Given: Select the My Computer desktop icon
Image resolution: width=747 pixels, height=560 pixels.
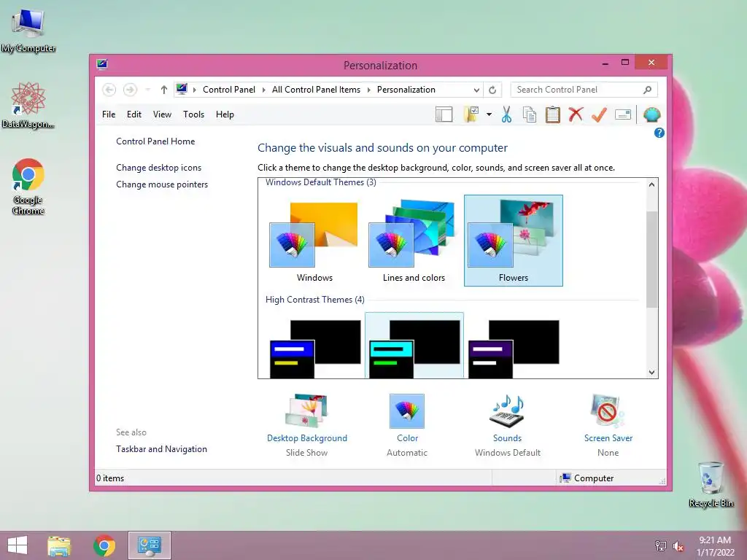Looking at the screenshot, I should 28,31.
